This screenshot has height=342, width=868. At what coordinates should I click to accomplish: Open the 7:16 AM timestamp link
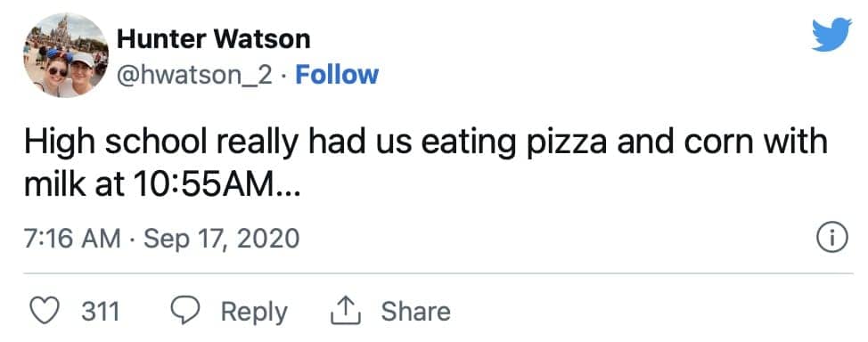[x=72, y=239]
